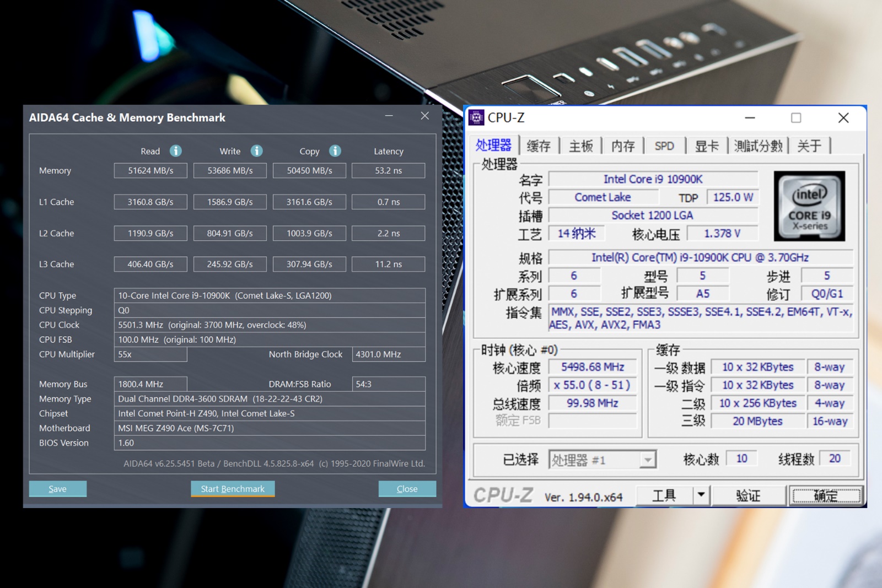The image size is (882, 588).
Task: Click the 工具 button in CPU-Z
Action: click(664, 495)
